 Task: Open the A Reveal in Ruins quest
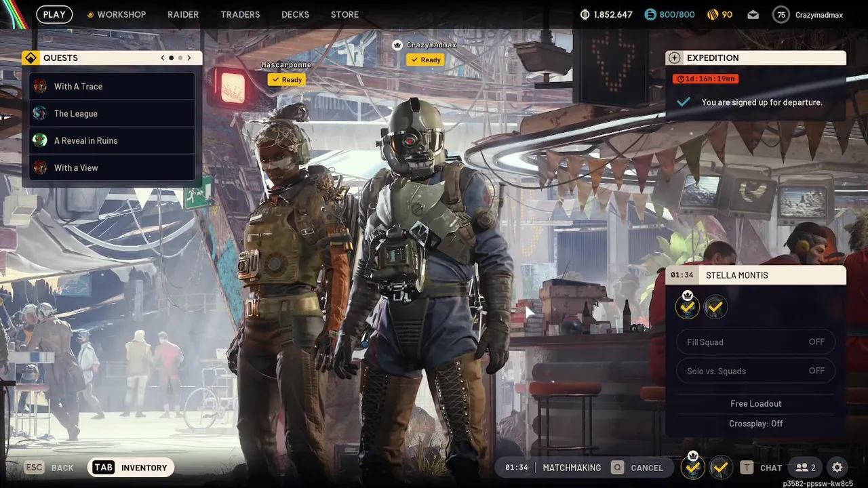pyautogui.click(x=112, y=140)
